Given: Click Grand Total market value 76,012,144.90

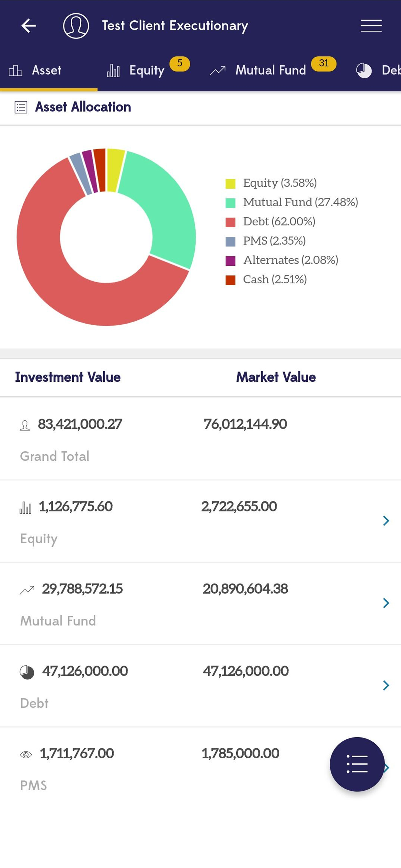Looking at the screenshot, I should tap(245, 424).
